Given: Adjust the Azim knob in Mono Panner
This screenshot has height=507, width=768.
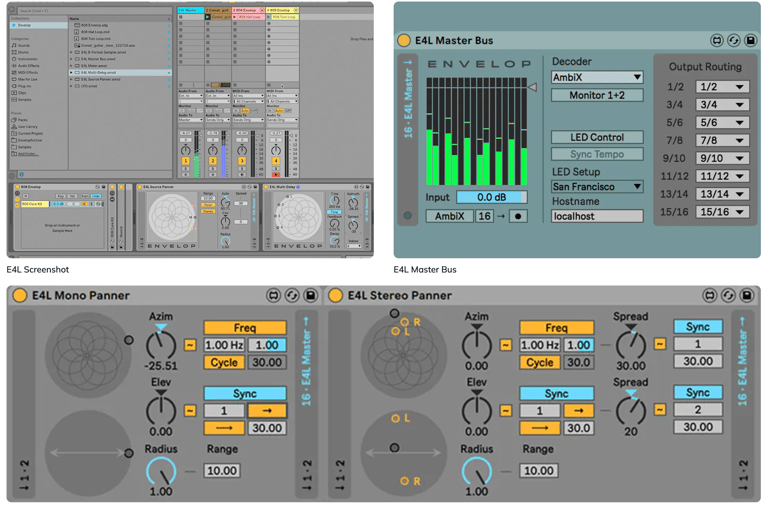Looking at the screenshot, I should 161,345.
